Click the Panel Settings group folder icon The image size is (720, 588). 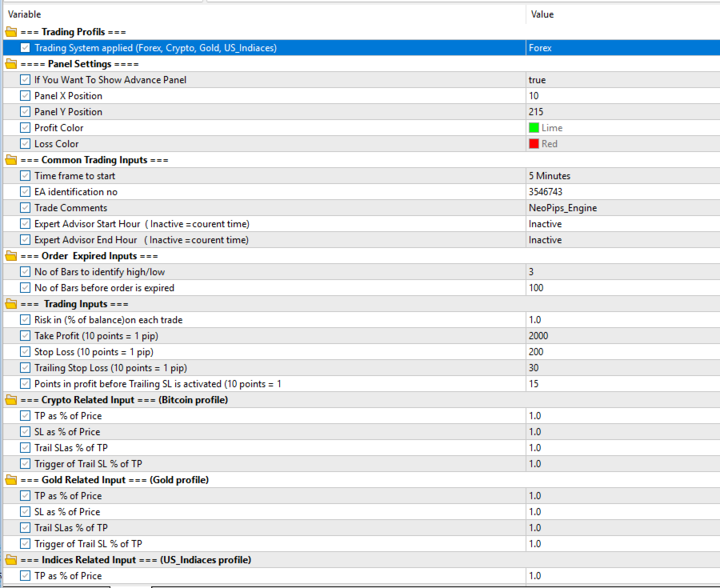pyautogui.click(x=11, y=64)
